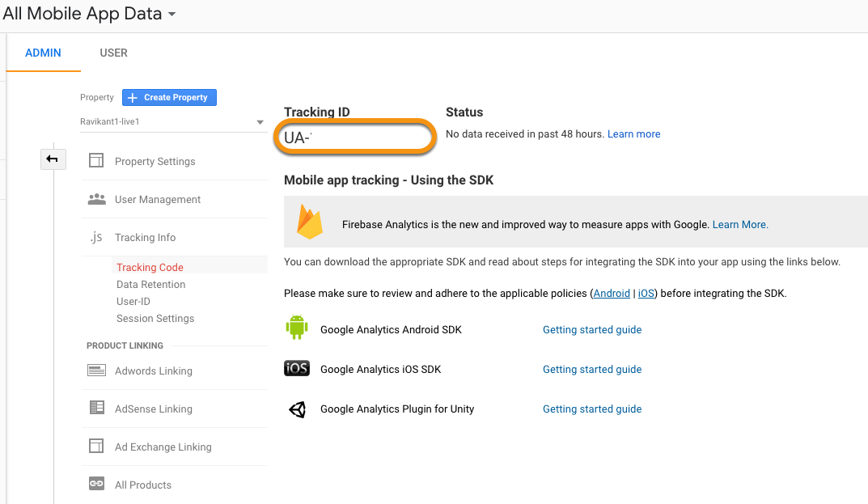
Task: Collapse the Tracking Info section
Action: pyautogui.click(x=145, y=238)
